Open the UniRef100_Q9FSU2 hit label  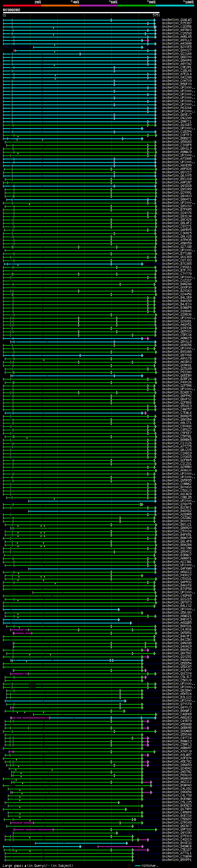177,829
